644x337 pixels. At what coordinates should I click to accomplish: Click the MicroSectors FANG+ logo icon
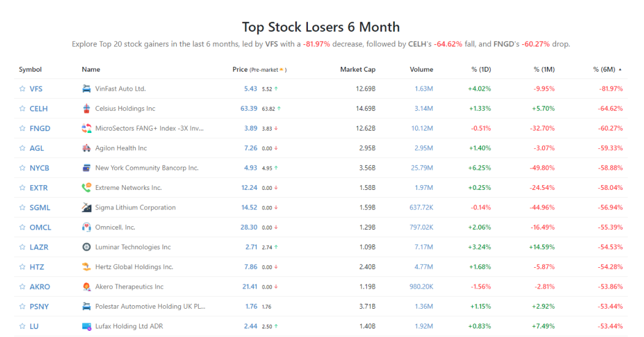click(x=86, y=128)
